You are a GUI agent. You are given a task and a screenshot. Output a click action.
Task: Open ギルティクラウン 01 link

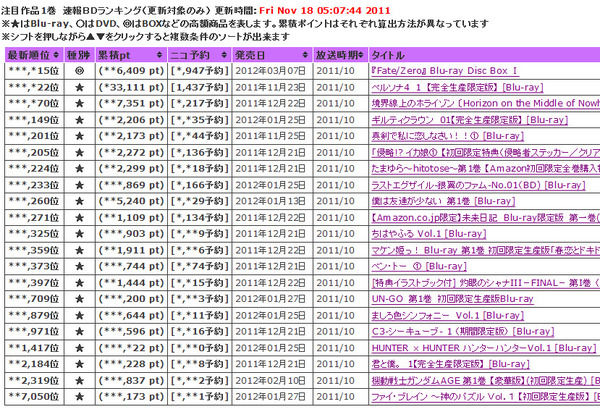tap(470, 120)
